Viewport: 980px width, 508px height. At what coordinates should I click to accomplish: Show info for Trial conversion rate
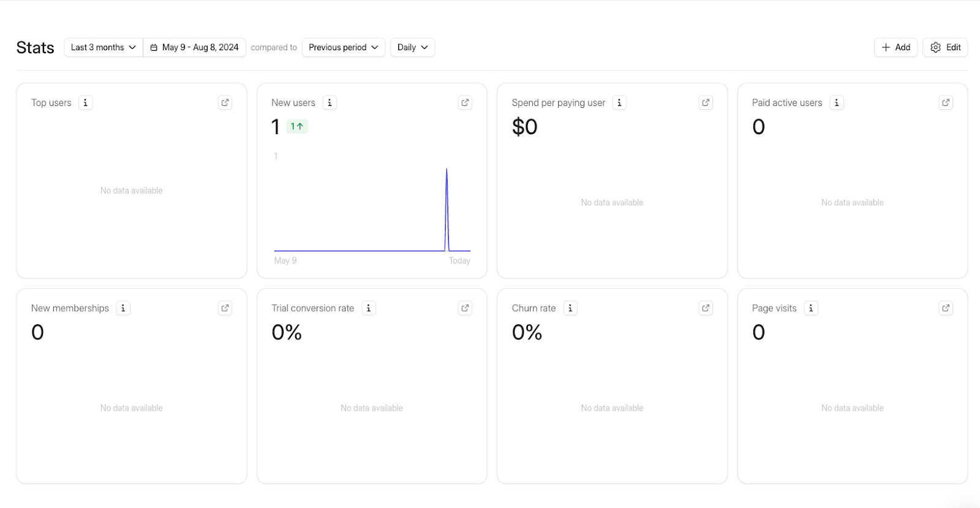click(369, 308)
